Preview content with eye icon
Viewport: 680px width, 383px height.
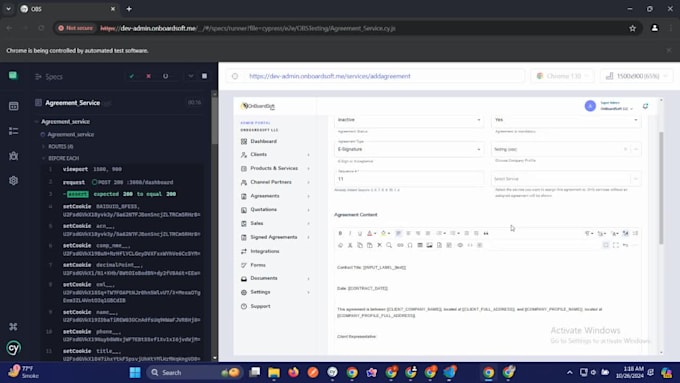click(x=460, y=245)
